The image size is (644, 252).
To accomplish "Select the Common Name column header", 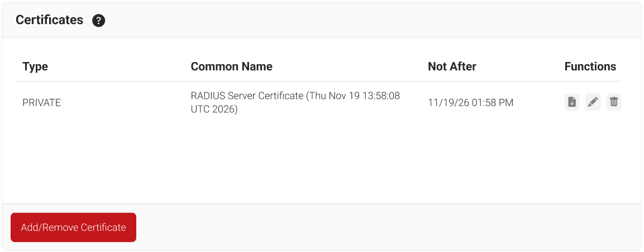I will coord(231,66).
